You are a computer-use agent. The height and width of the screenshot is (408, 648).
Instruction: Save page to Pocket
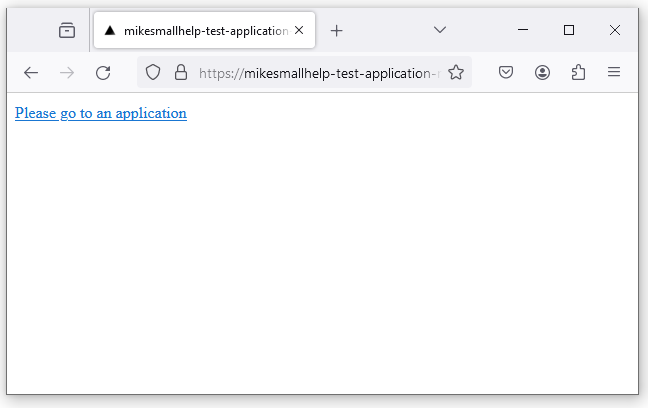point(506,72)
